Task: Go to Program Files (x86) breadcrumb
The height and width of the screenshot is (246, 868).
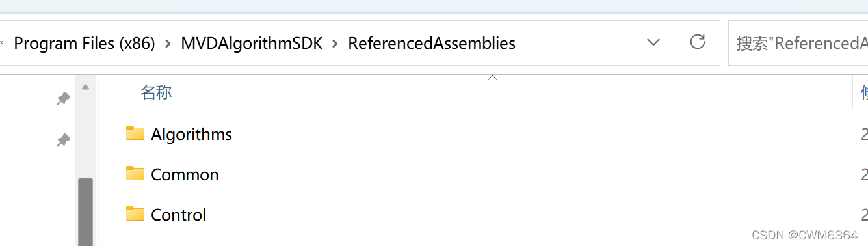Action: pyautogui.click(x=85, y=44)
